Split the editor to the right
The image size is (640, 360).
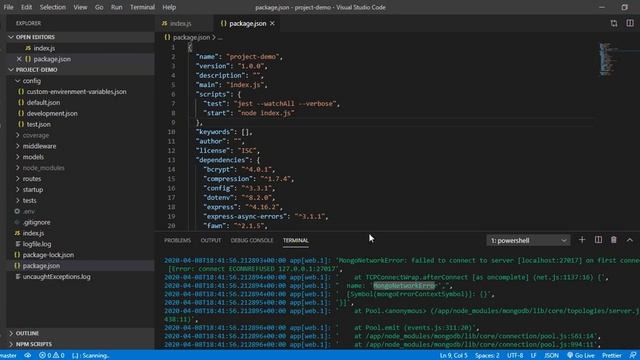click(x=630, y=23)
